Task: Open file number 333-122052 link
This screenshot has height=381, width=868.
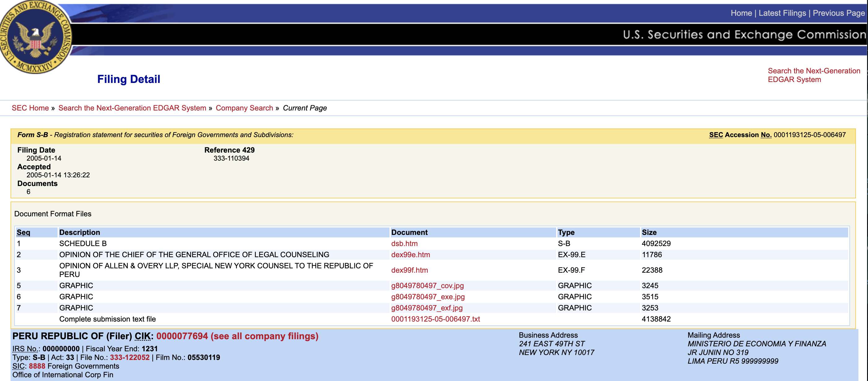Action: click(x=129, y=357)
